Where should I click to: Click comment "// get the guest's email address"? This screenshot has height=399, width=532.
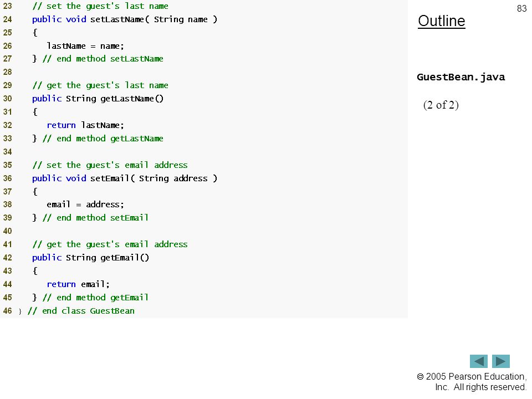tap(110, 244)
